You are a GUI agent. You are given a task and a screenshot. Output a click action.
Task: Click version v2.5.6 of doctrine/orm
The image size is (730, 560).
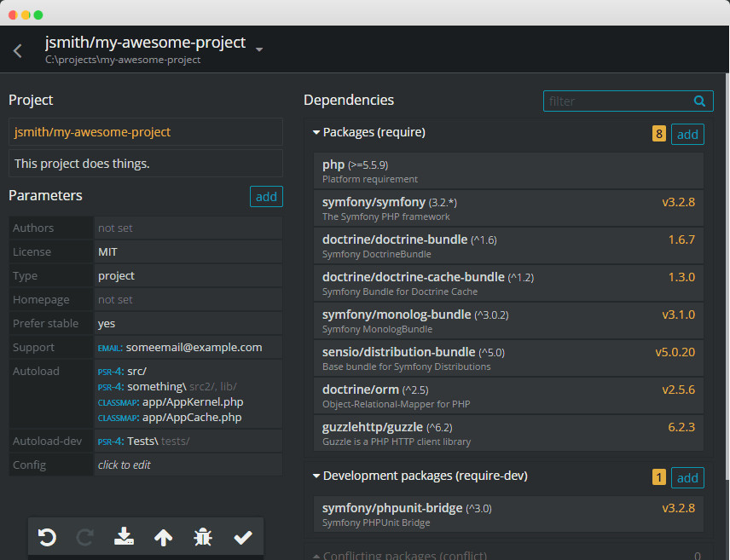(x=678, y=390)
